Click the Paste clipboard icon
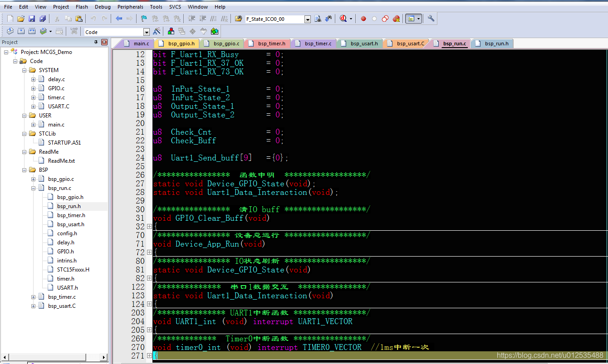The height and width of the screenshot is (364, 608). click(x=79, y=19)
